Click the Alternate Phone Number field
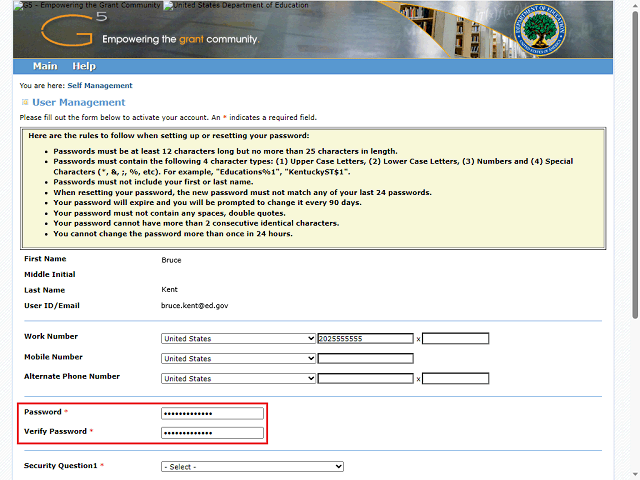The width and height of the screenshot is (640, 480). 365,379
